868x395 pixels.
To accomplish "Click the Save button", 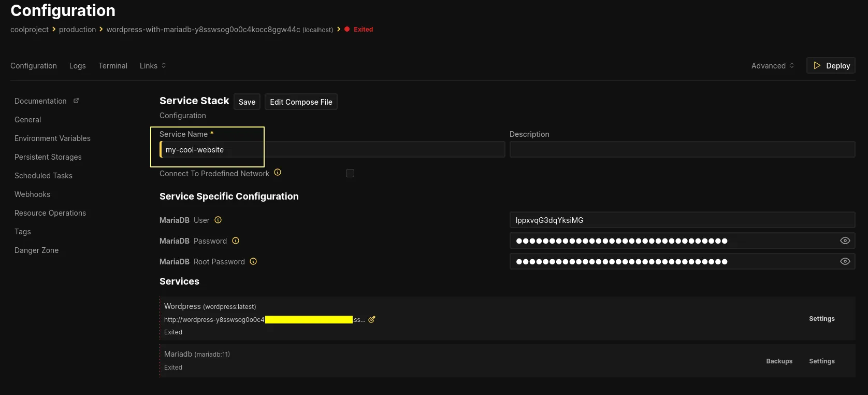I will click(247, 102).
